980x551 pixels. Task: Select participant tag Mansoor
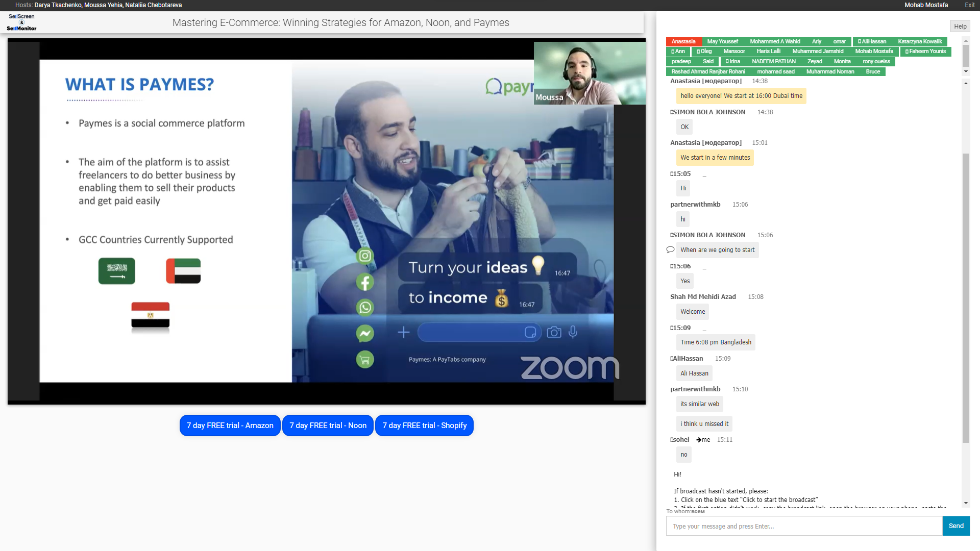coord(734,51)
